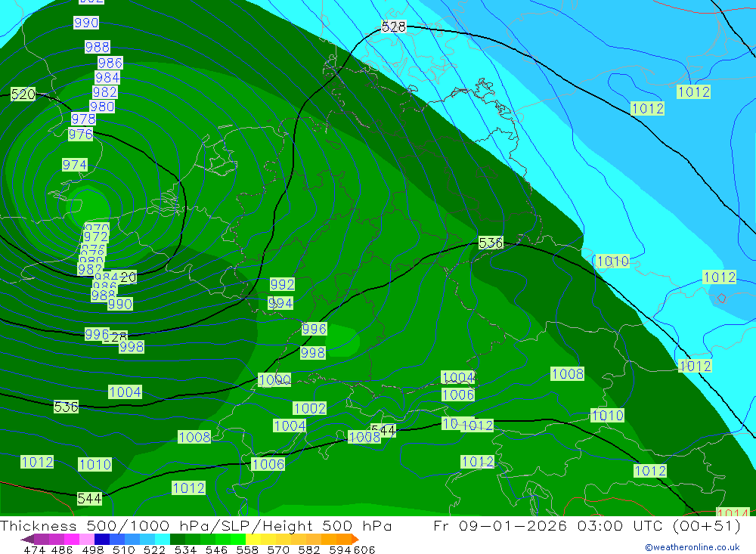The height and width of the screenshot is (554, 756).
Task: Click the legend value 486
Action: click(62, 549)
